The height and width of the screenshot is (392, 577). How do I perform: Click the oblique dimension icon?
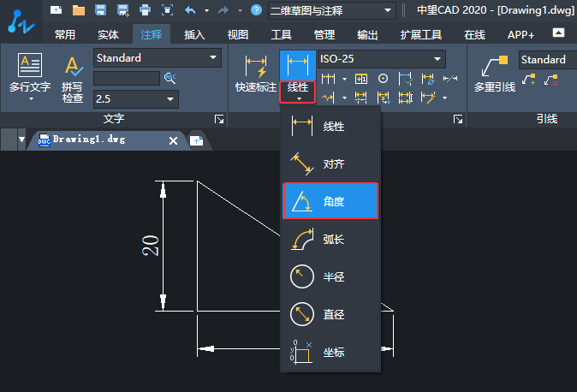pos(450,79)
